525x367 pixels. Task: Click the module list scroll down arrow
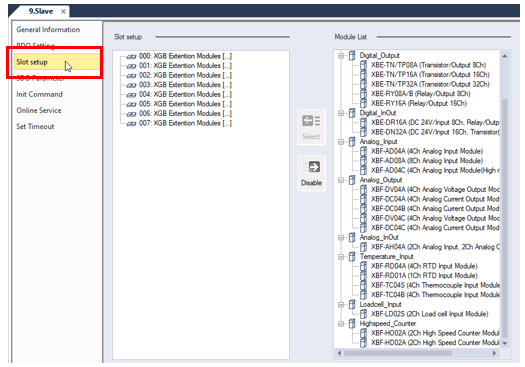[505, 343]
